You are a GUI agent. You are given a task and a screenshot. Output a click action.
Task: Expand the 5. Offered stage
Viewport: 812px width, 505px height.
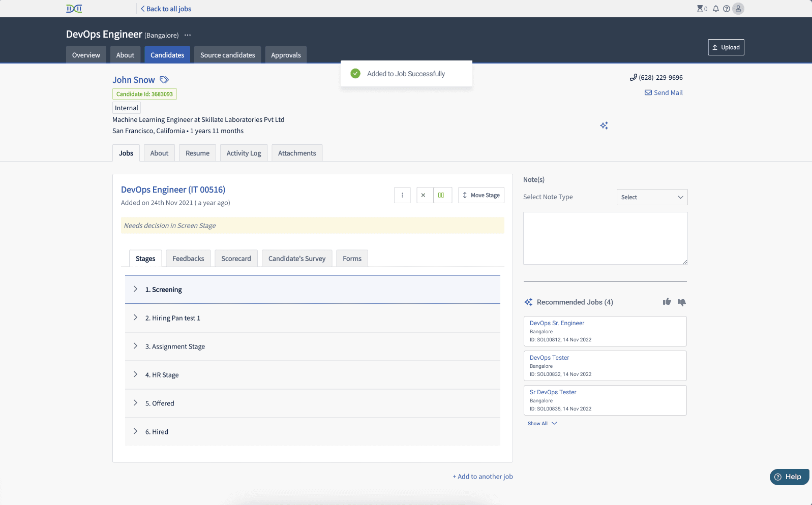313,403
